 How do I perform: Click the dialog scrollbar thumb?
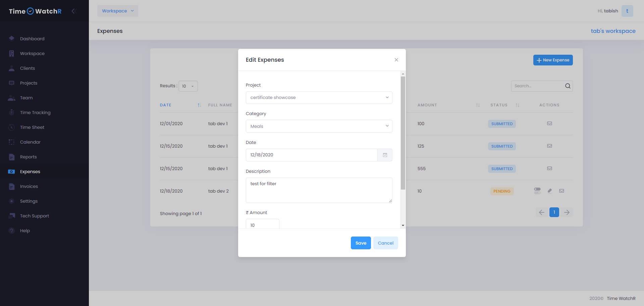pyautogui.click(x=403, y=133)
